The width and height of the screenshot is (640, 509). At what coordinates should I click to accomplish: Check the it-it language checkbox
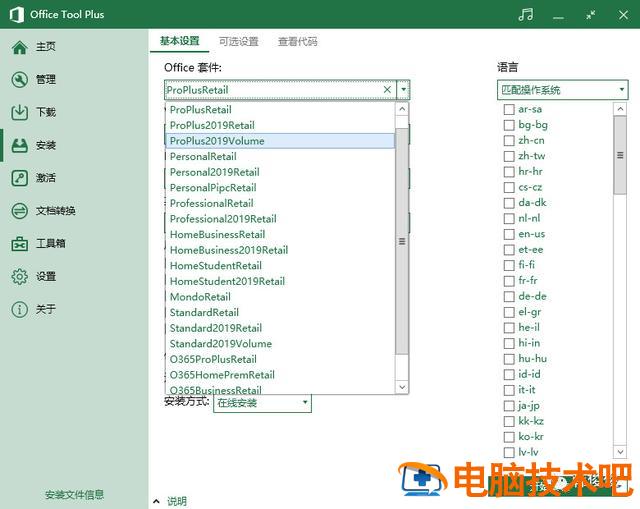click(509, 390)
